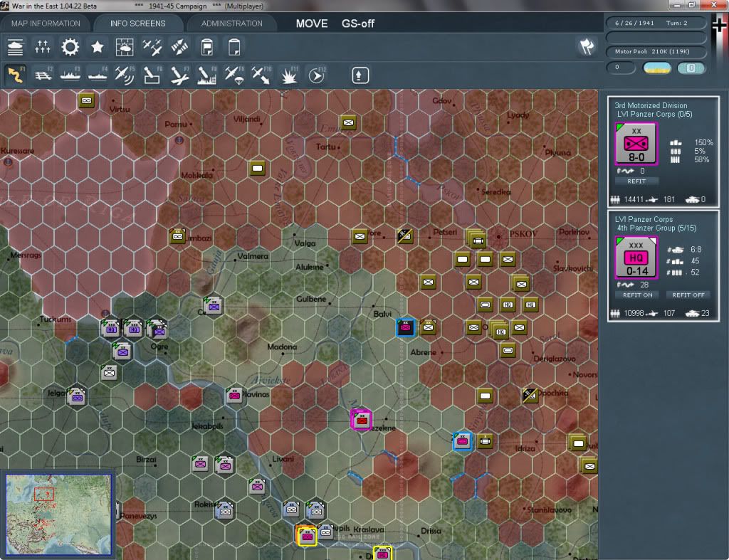The image size is (729, 560).
Task: Select the Soviet infantry counter near Tartu
Action: tap(348, 122)
